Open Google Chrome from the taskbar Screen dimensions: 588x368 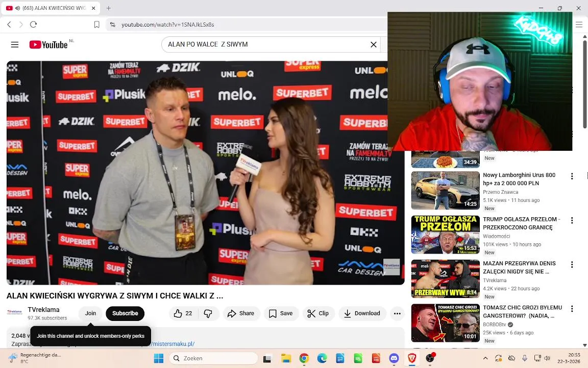point(304,358)
